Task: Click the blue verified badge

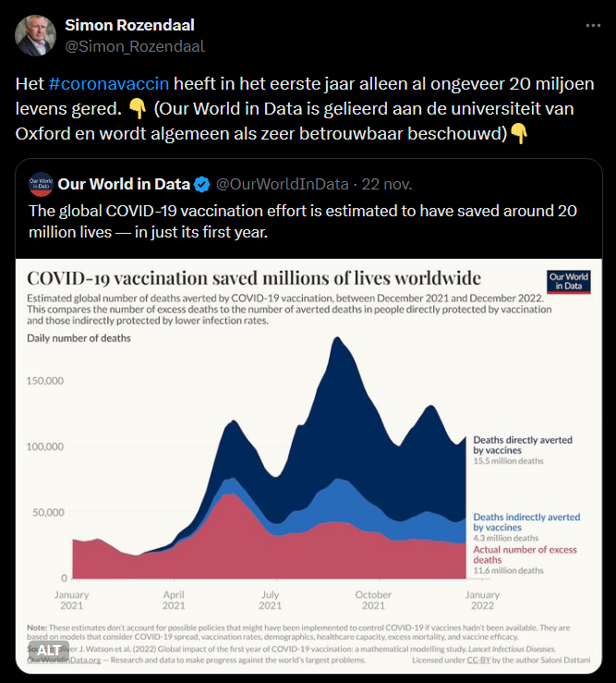Action: click(x=201, y=185)
